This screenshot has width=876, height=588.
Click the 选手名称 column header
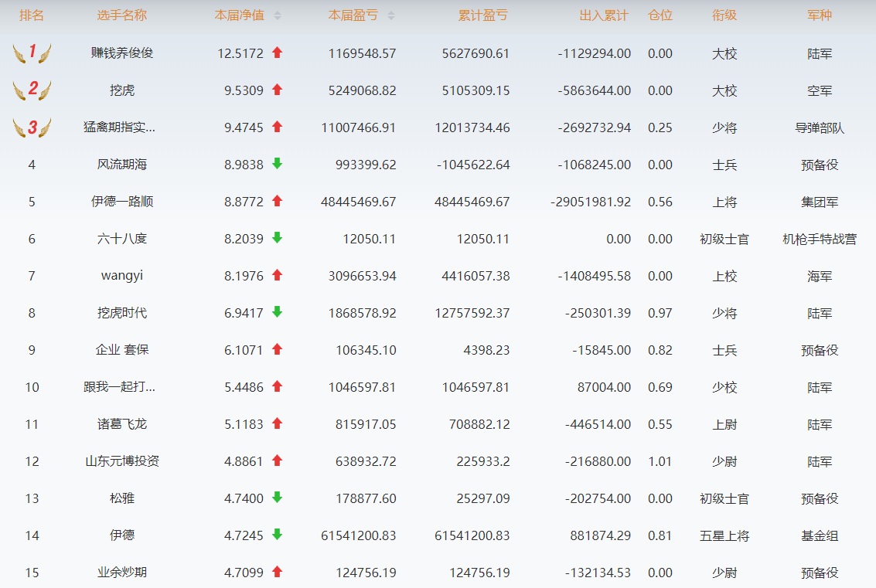[122, 15]
